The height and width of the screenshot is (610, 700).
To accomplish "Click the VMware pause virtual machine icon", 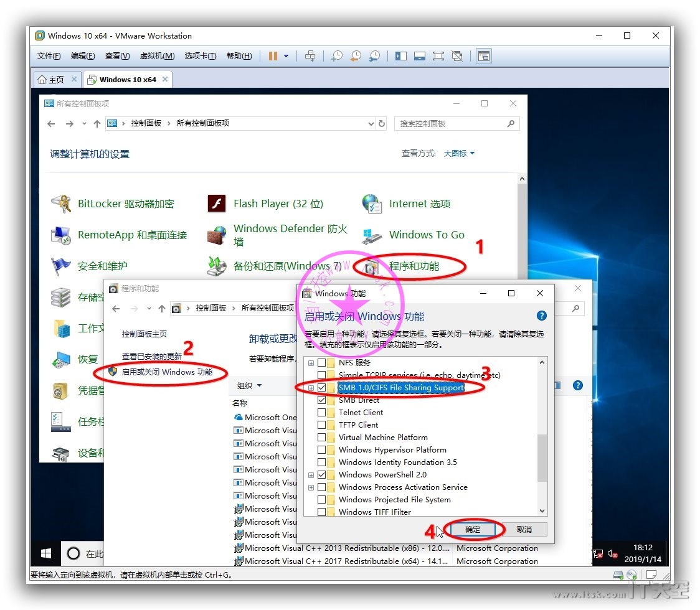I will coord(273,56).
